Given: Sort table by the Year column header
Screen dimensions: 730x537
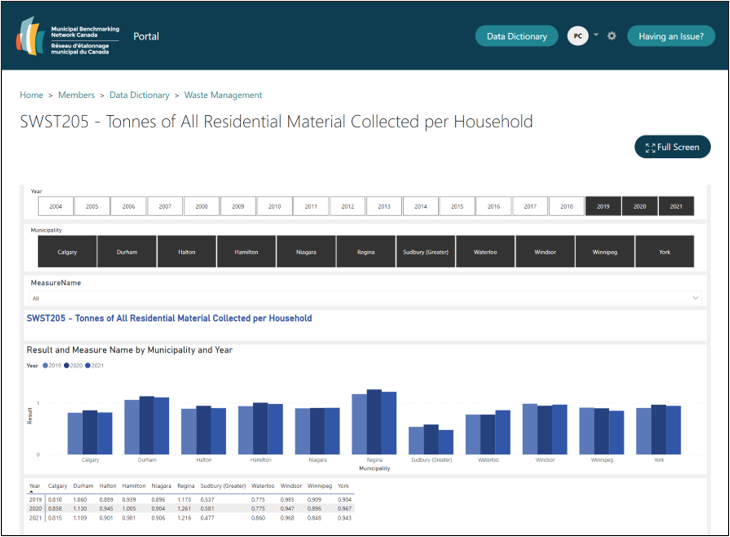Looking at the screenshot, I should pos(35,487).
